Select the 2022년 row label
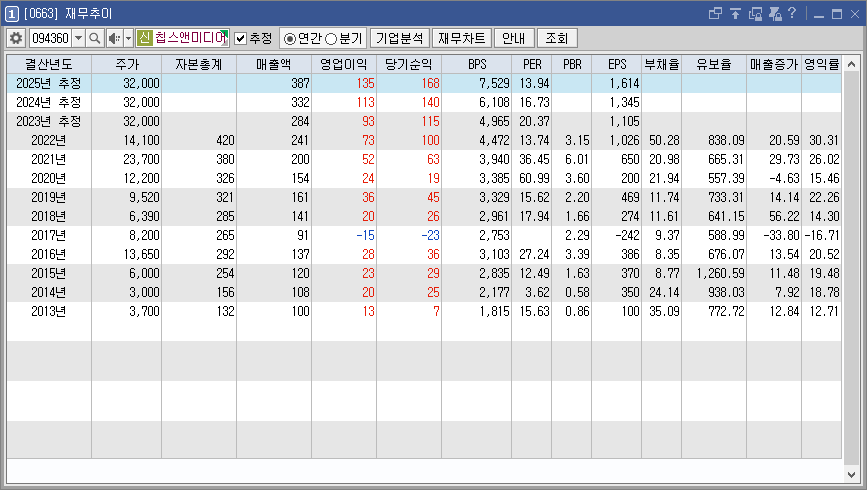This screenshot has height=490, width=867. [49, 140]
